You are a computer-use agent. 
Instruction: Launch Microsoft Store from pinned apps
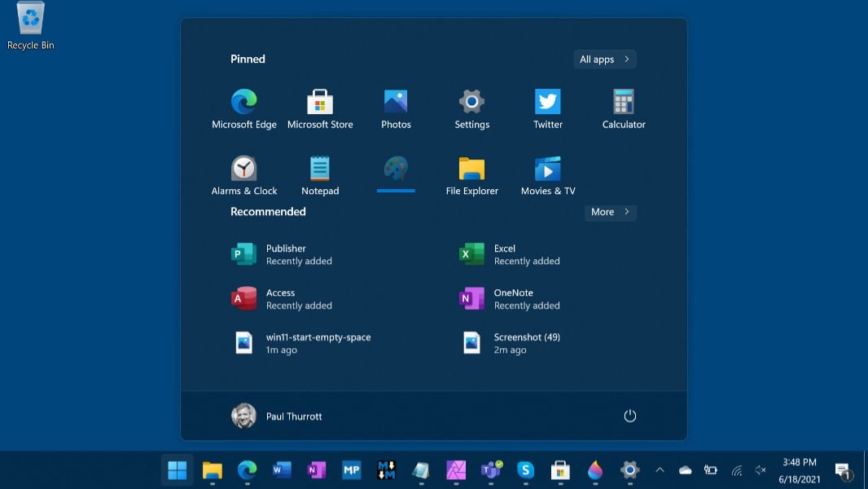click(x=320, y=108)
